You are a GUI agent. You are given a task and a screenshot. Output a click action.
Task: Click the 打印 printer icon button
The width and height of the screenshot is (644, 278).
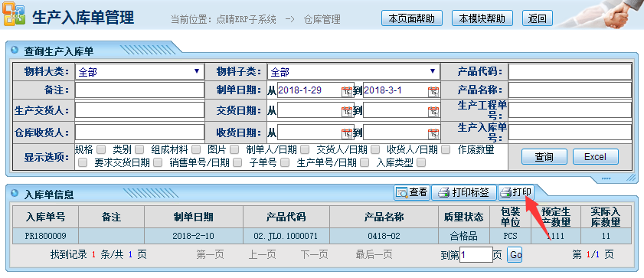pyautogui.click(x=516, y=192)
